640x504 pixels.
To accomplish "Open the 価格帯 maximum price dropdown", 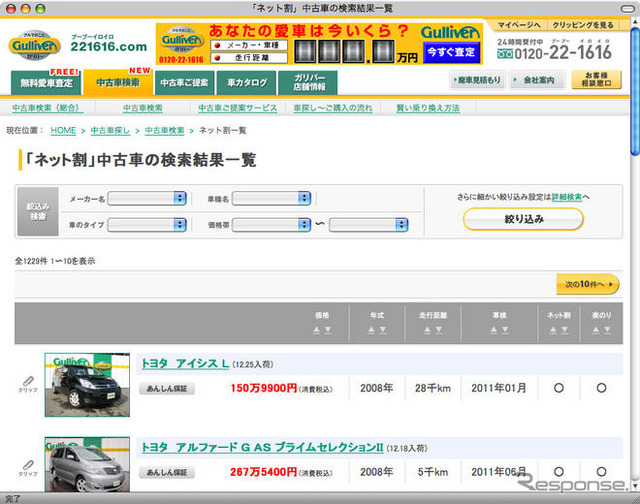I will tap(369, 224).
